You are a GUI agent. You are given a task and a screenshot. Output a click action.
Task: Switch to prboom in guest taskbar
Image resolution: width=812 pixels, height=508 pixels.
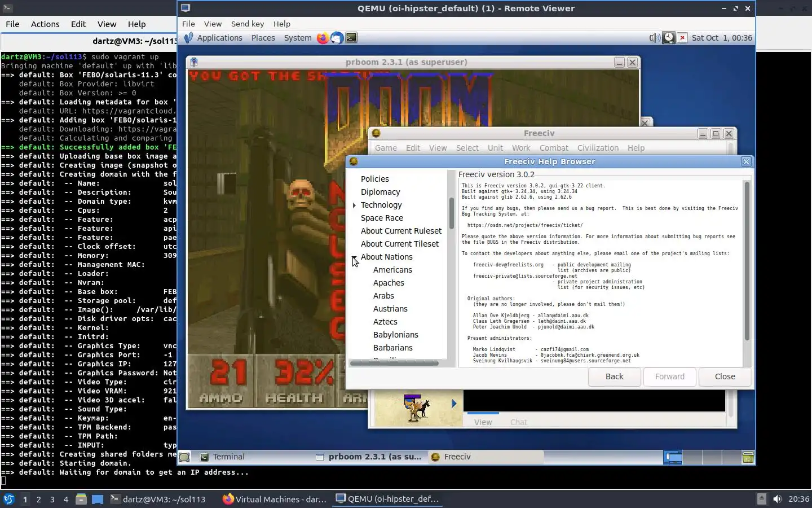(369, 457)
